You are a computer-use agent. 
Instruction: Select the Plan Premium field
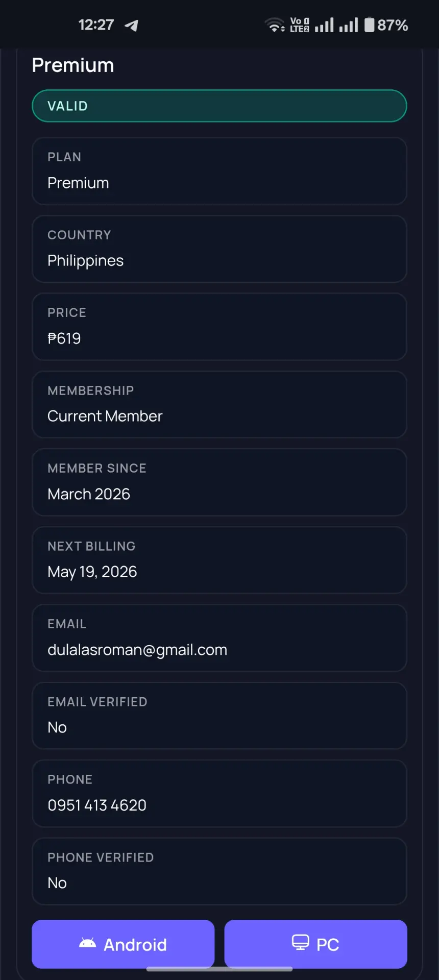pyautogui.click(x=219, y=171)
